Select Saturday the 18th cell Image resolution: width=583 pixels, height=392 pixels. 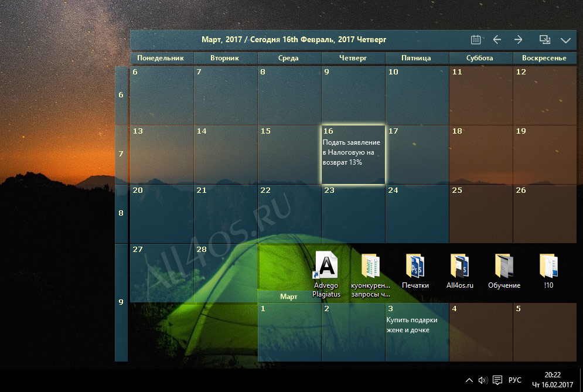[x=480, y=154]
